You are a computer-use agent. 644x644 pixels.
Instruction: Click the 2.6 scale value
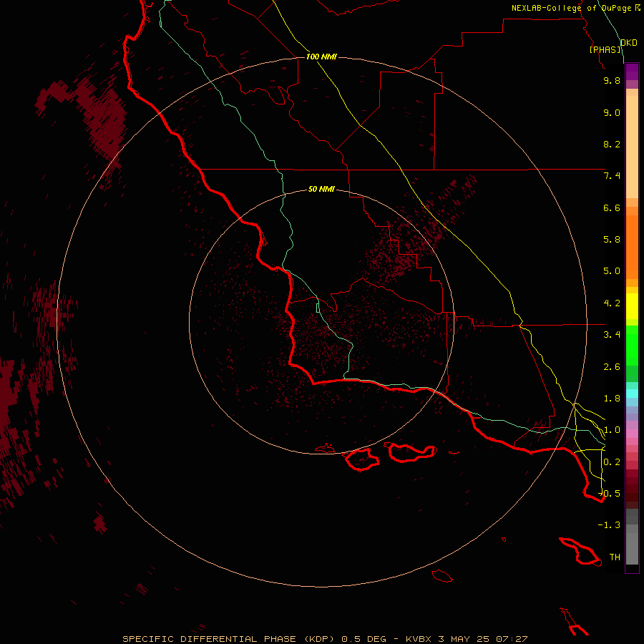[x=612, y=367]
